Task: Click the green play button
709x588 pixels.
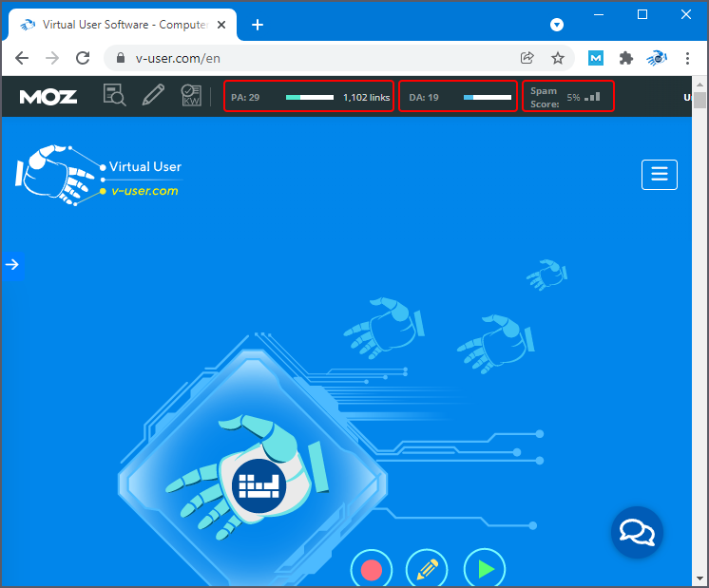Action: 485,569
